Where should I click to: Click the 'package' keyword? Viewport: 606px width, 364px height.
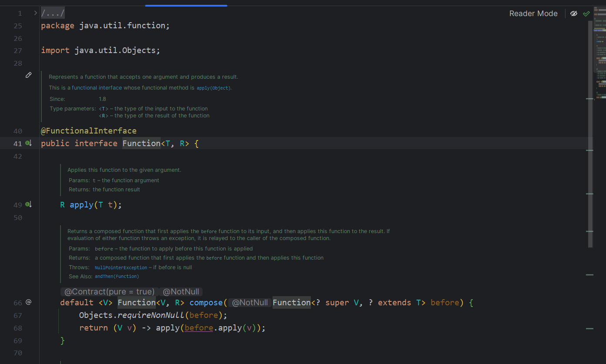pos(57,26)
